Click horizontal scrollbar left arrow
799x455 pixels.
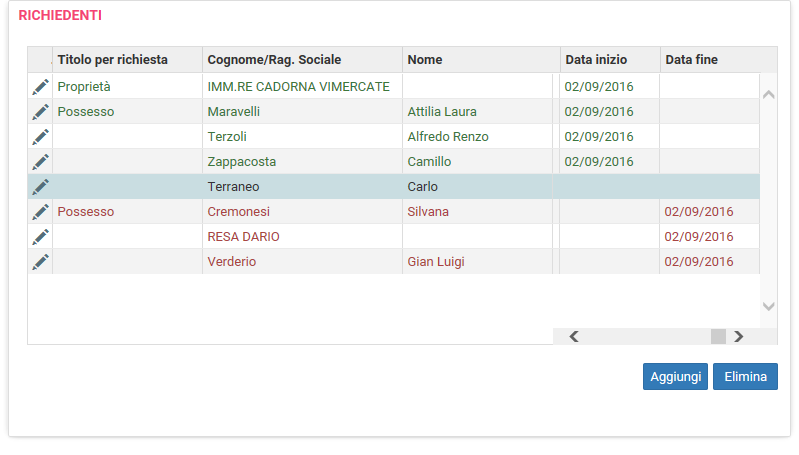pos(574,336)
